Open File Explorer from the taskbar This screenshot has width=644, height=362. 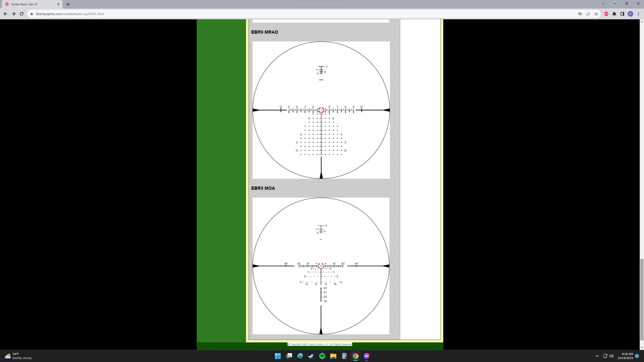333,356
